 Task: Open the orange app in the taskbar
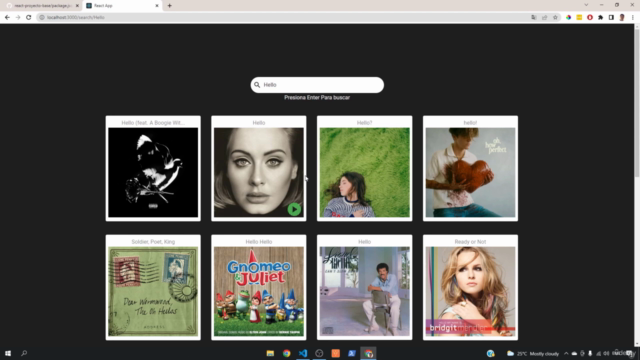pyautogui.click(x=336, y=353)
